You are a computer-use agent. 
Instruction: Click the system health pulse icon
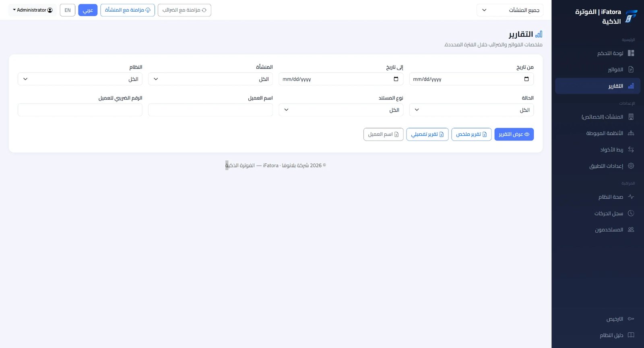631,197
